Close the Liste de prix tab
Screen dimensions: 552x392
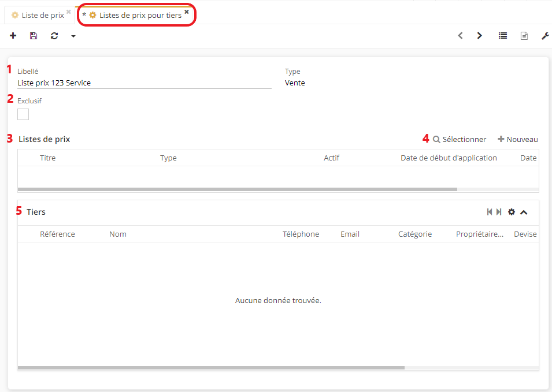coord(68,12)
